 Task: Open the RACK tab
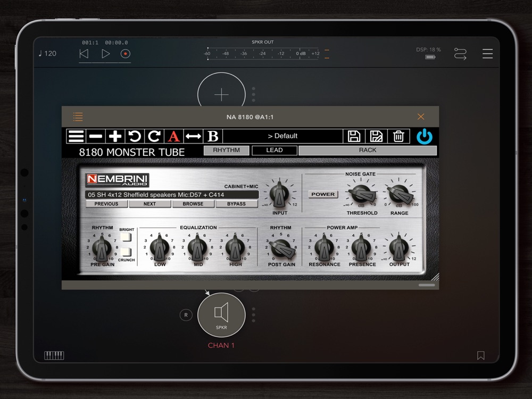368,151
